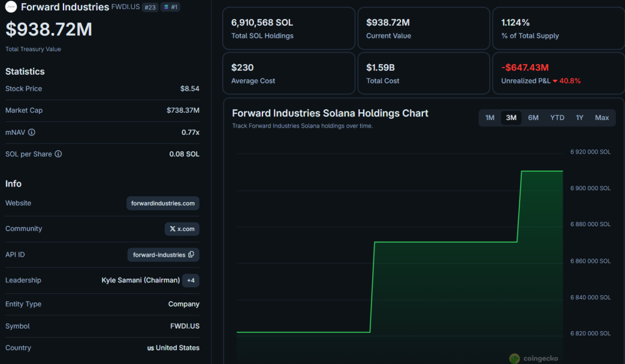The image size is (625, 364).
Task: Switch chart to 1Y range
Action: [x=579, y=118]
